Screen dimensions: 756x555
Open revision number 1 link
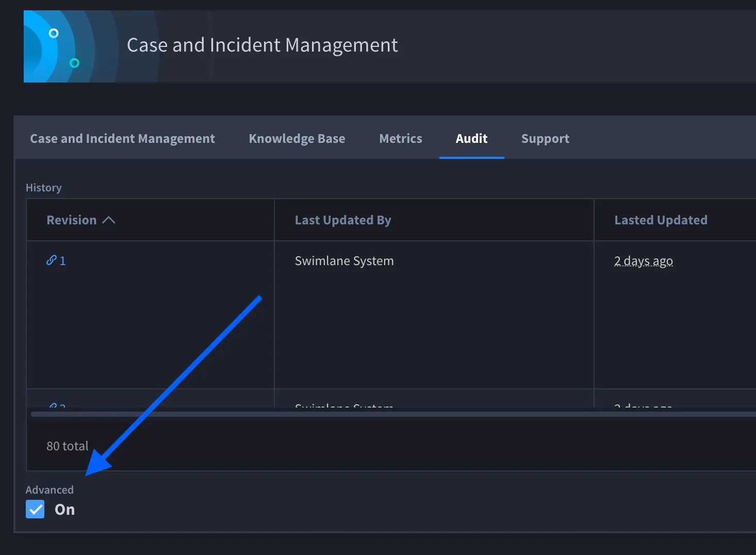pyautogui.click(x=62, y=261)
